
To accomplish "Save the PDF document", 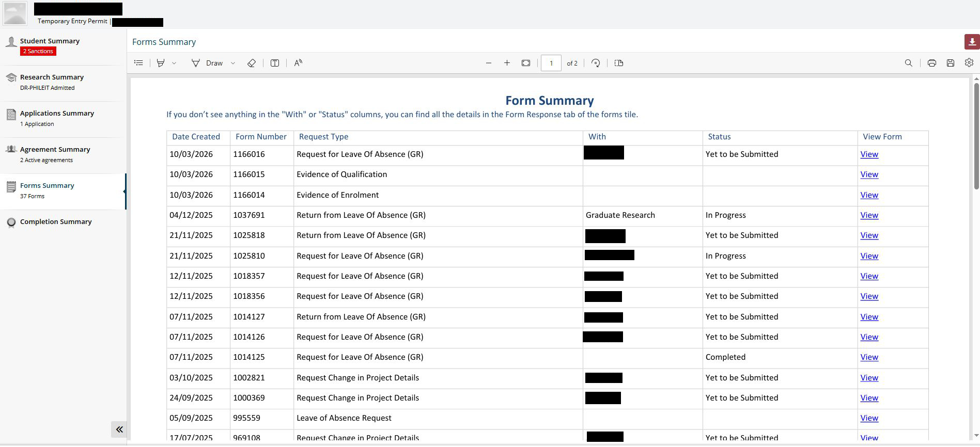I will [x=951, y=63].
